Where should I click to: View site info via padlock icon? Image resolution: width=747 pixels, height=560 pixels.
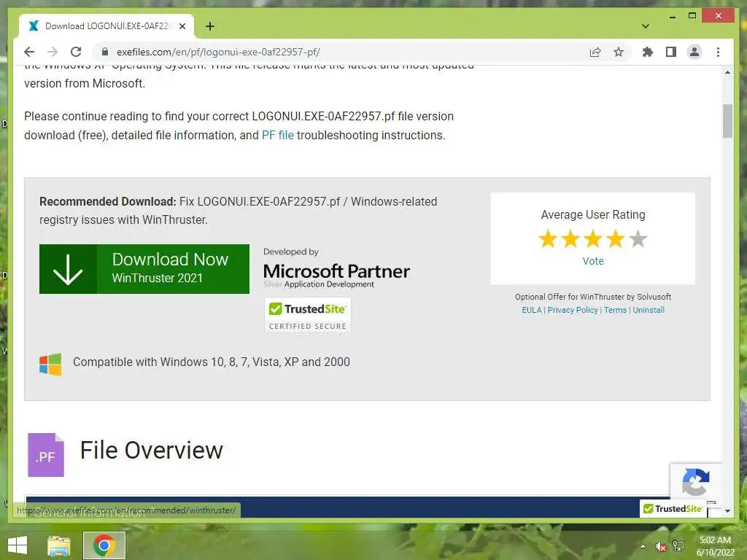pyautogui.click(x=105, y=52)
